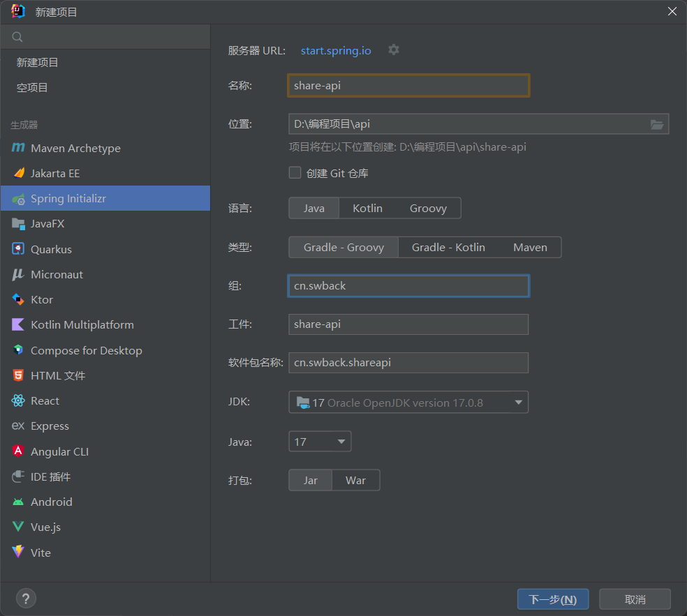Click the Ktor generator icon

[x=18, y=299]
